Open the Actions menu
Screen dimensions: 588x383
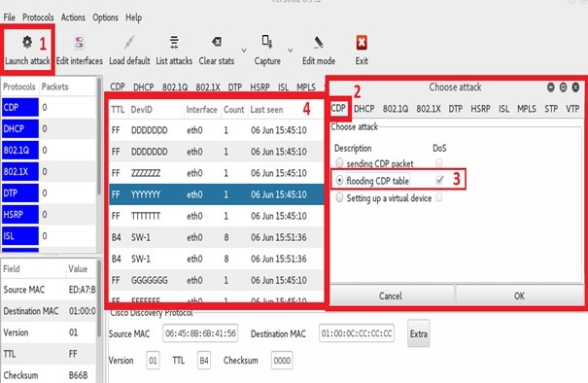[x=73, y=17]
